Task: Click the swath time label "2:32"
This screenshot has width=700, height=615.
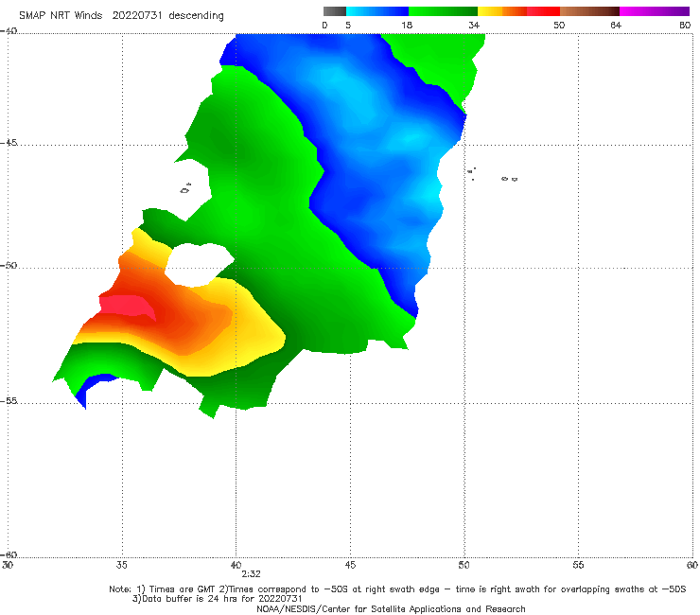Action: [x=251, y=574]
